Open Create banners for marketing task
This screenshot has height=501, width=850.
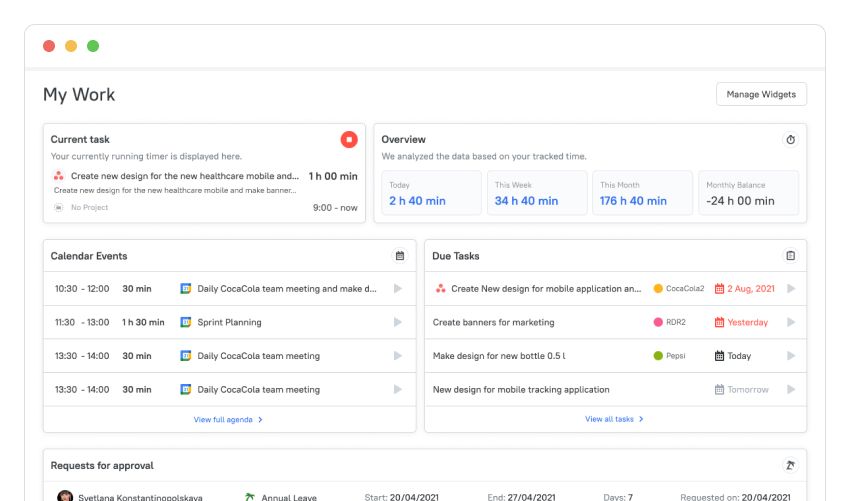pos(493,322)
